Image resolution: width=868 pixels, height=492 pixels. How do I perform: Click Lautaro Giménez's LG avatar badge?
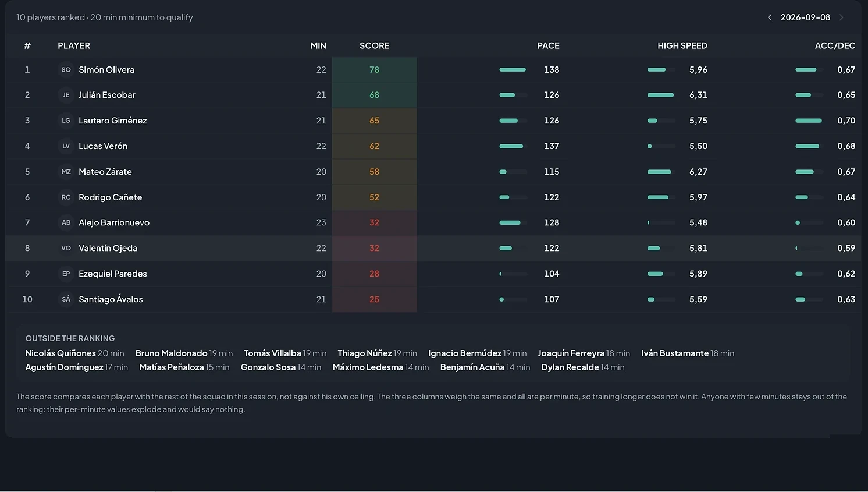[x=66, y=121]
